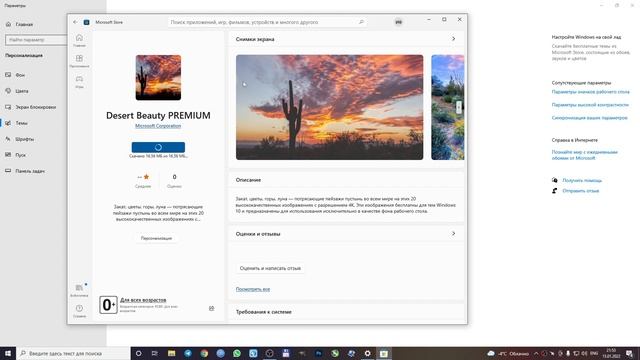
Task: Open Параметры значков рабочего стола link
Action: click(x=590, y=92)
